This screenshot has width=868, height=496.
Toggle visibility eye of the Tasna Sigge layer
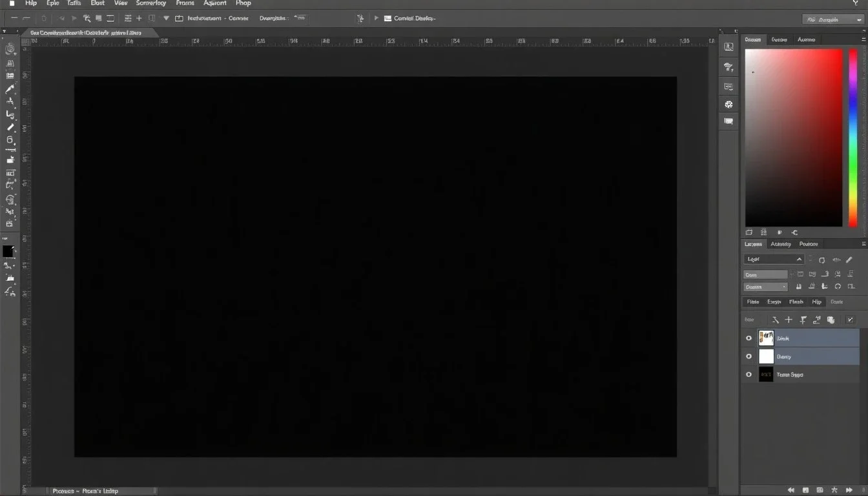pos(749,374)
